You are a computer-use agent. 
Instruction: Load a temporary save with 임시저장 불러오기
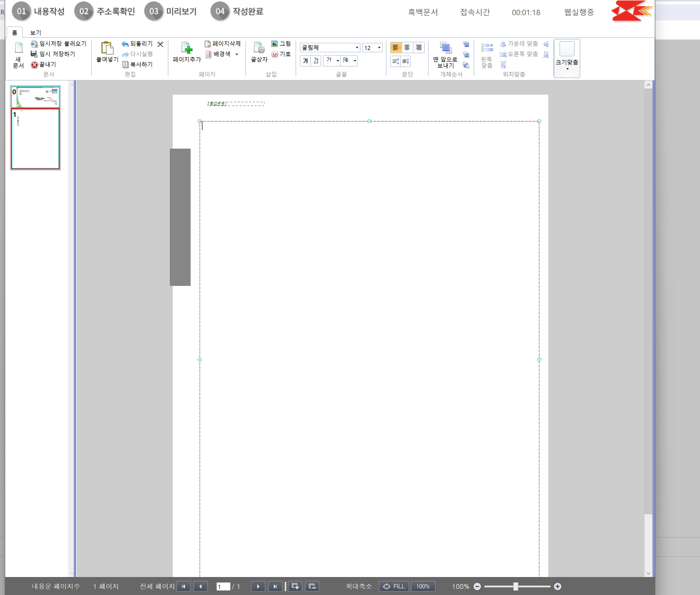click(58, 44)
